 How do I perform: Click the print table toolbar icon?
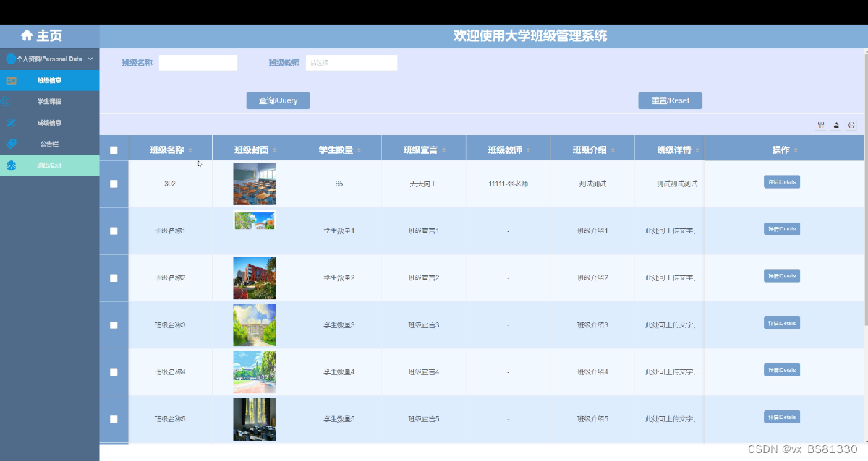click(x=851, y=125)
